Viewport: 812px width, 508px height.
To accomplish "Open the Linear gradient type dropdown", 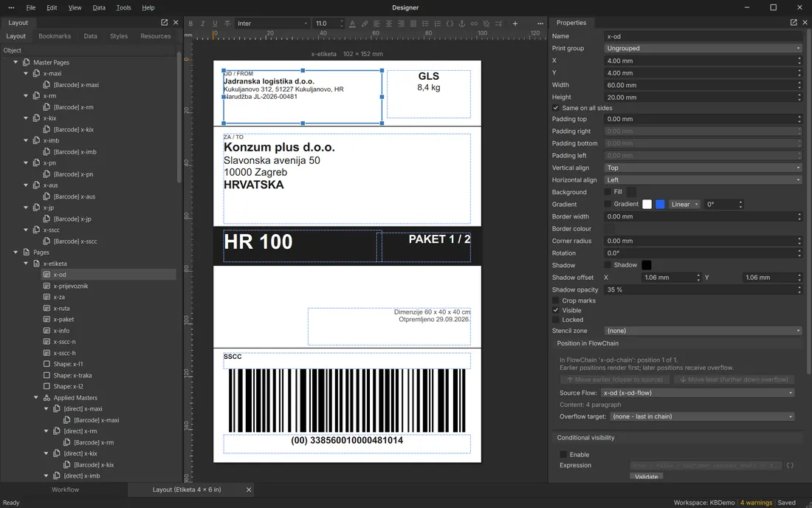I will point(684,204).
